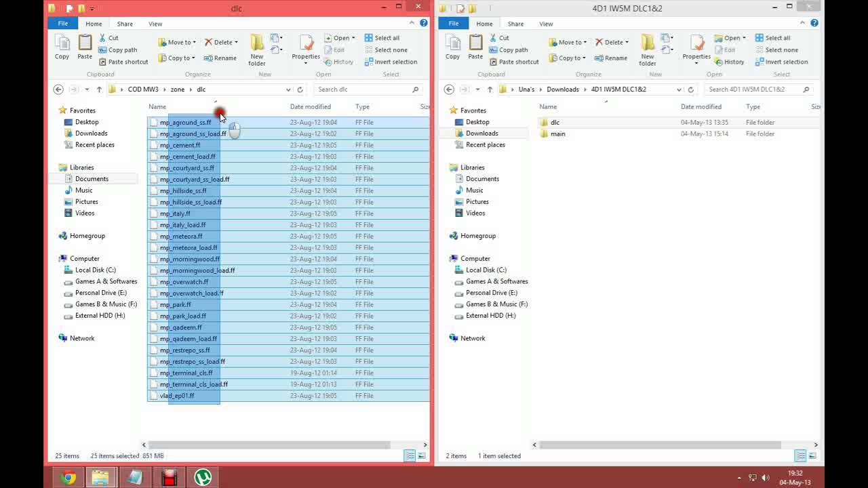Open File tab in 4D1 IW5M window
The width and height of the screenshot is (868, 488).
coord(453,24)
